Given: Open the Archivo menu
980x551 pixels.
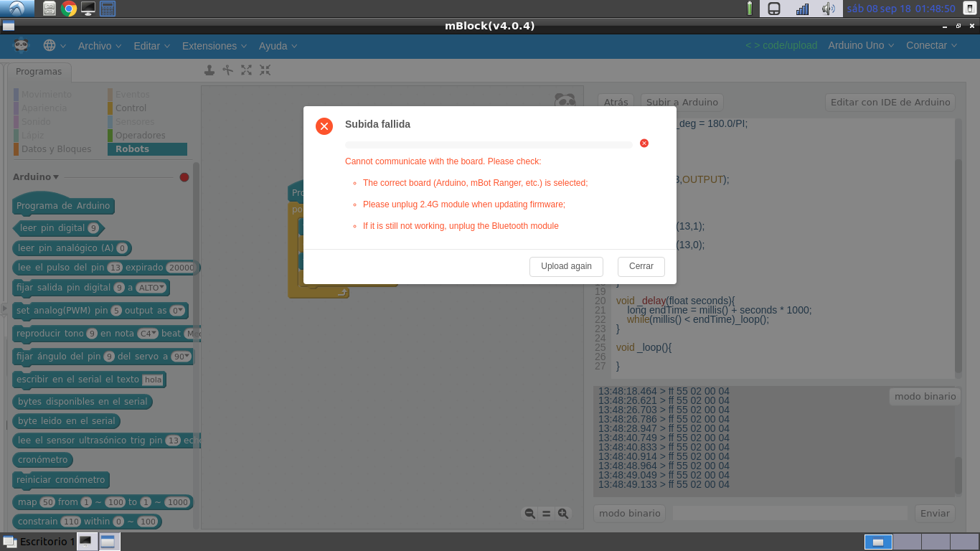Looking at the screenshot, I should point(100,45).
